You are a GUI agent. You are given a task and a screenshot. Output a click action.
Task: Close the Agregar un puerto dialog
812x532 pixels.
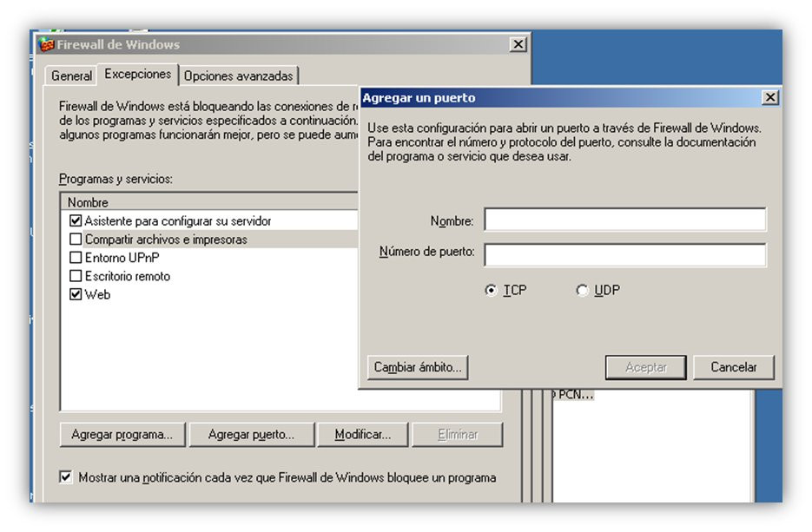pyautogui.click(x=770, y=97)
